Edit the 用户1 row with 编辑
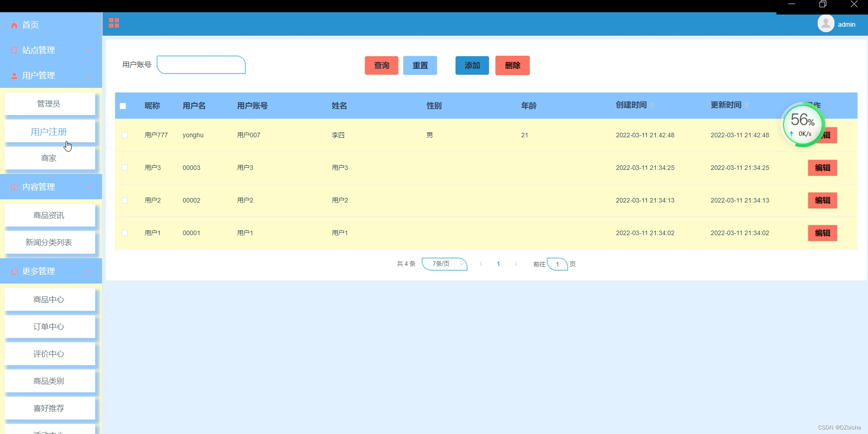The height and width of the screenshot is (434, 868). click(x=823, y=233)
